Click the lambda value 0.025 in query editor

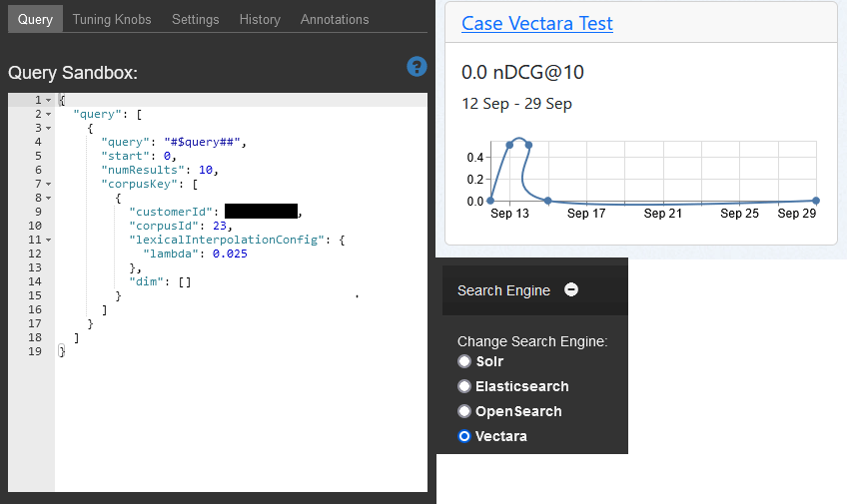[229, 253]
